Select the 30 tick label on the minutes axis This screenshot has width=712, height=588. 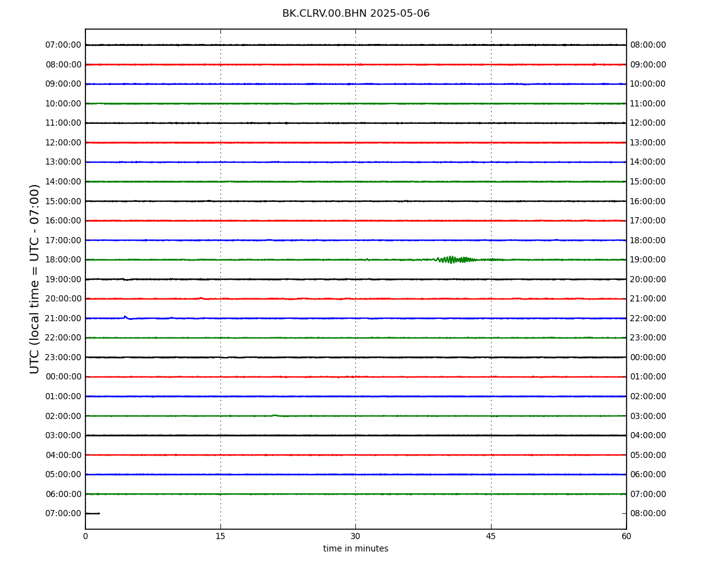click(355, 536)
